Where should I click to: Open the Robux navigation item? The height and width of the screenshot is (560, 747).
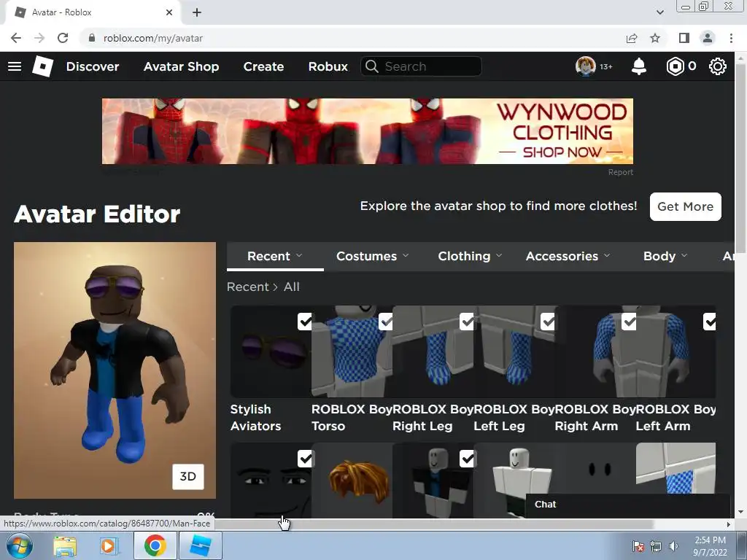(x=328, y=66)
